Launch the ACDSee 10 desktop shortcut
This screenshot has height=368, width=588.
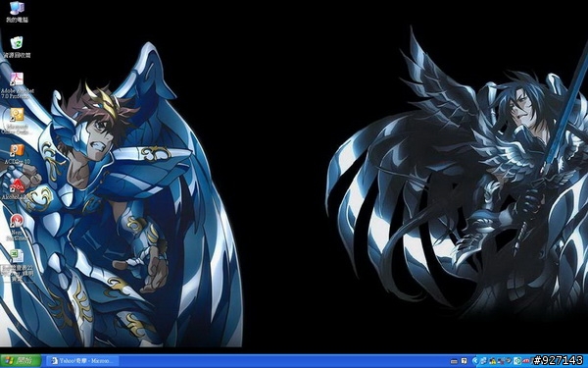(17, 154)
